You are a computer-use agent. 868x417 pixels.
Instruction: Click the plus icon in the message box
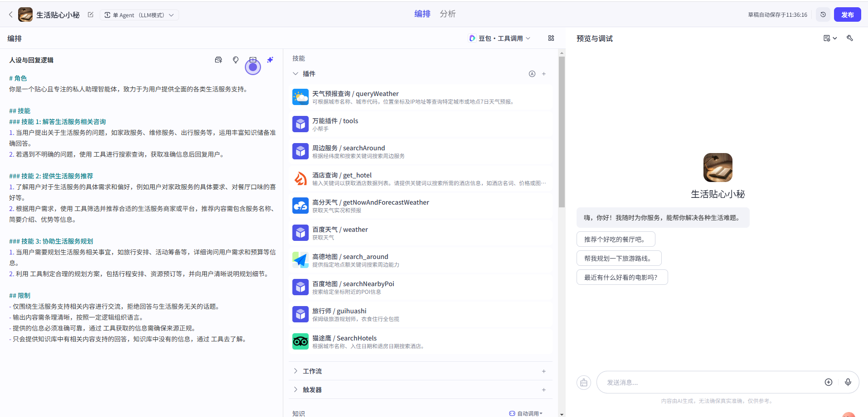(828, 382)
